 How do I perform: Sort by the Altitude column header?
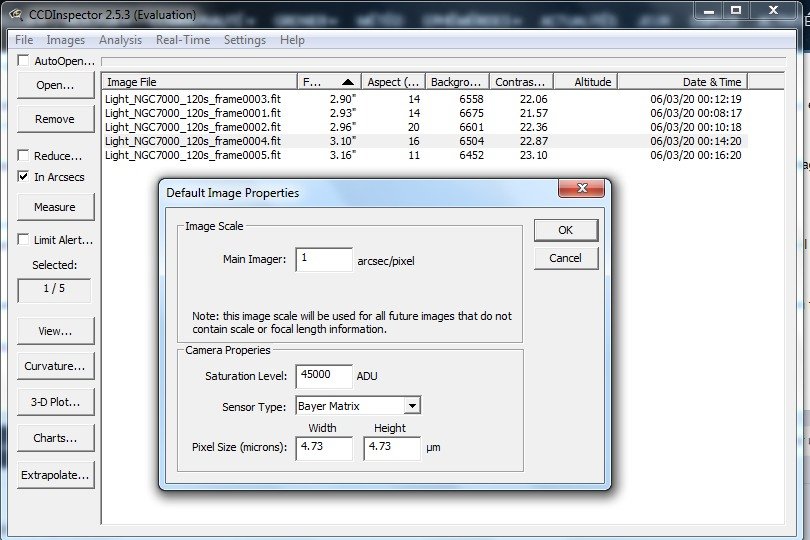(x=586, y=82)
